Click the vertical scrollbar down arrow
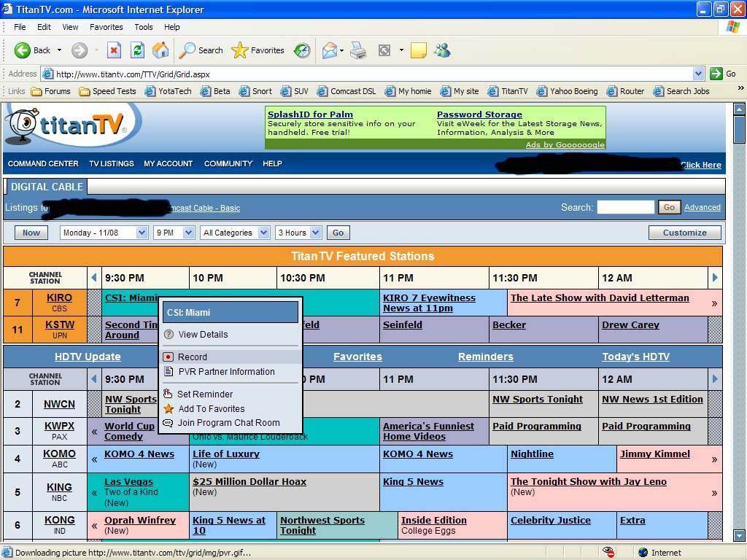Screen dimensions: 747x560 (x=739, y=534)
